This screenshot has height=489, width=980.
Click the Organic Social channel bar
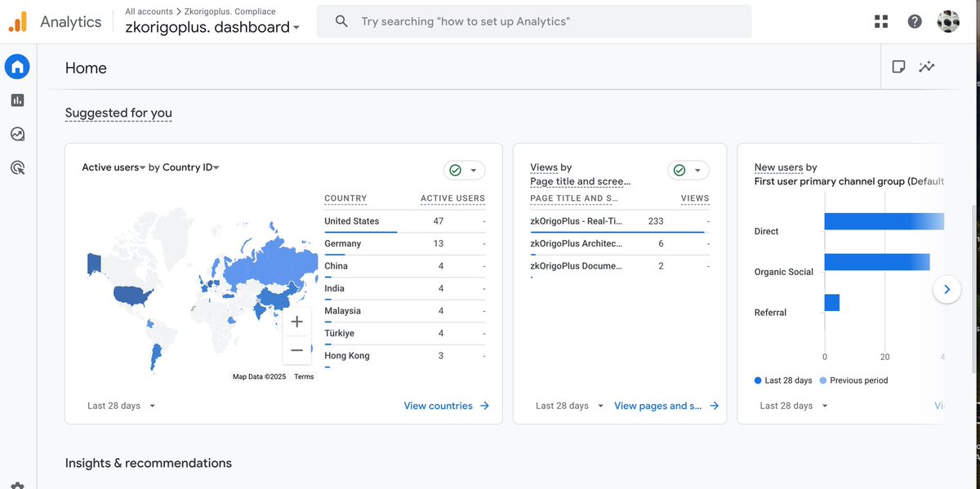pos(877,262)
